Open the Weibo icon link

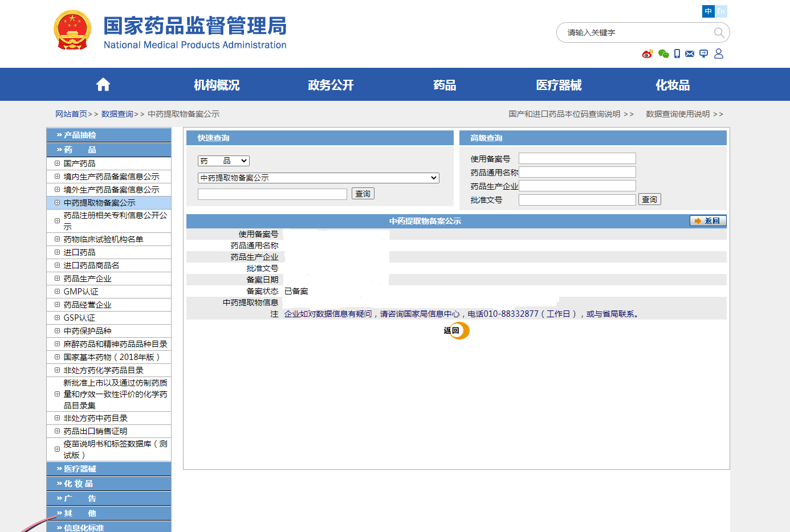click(x=648, y=54)
